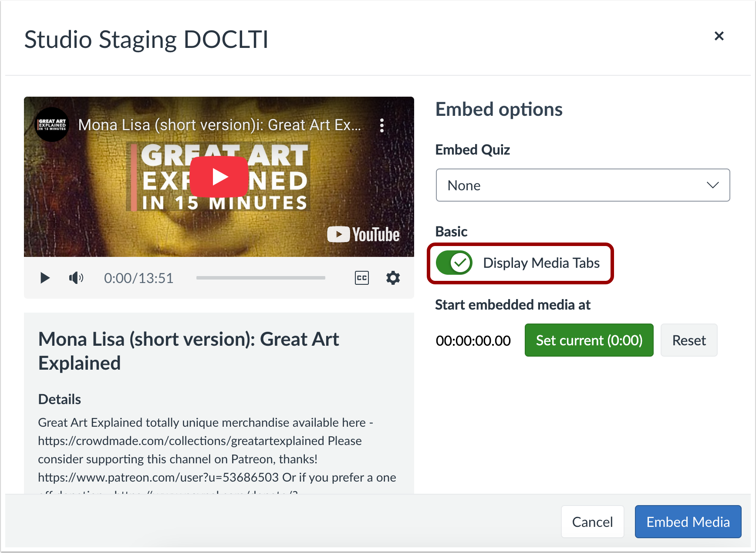Click the chevron on the Embed Quiz field

click(x=713, y=185)
